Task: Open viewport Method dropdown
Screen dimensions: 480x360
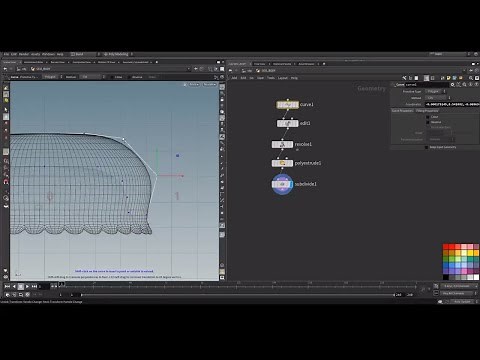Action: point(93,77)
